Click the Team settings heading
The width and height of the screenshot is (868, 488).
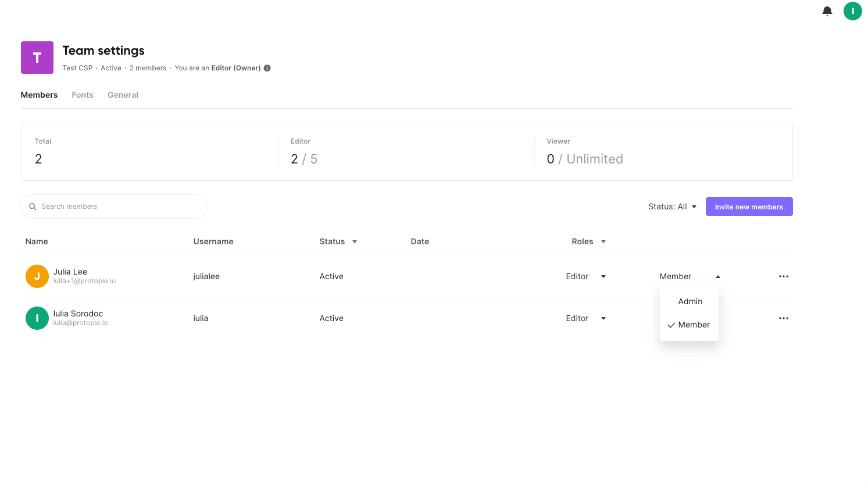click(x=103, y=51)
